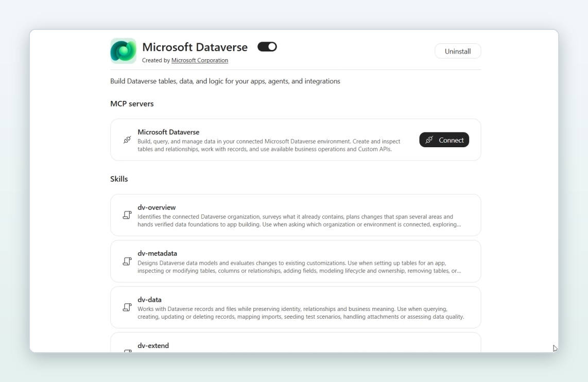Click the plug icon beside Microsoft Dataverse server
Viewport: 588px width, 382px height.
(x=127, y=140)
